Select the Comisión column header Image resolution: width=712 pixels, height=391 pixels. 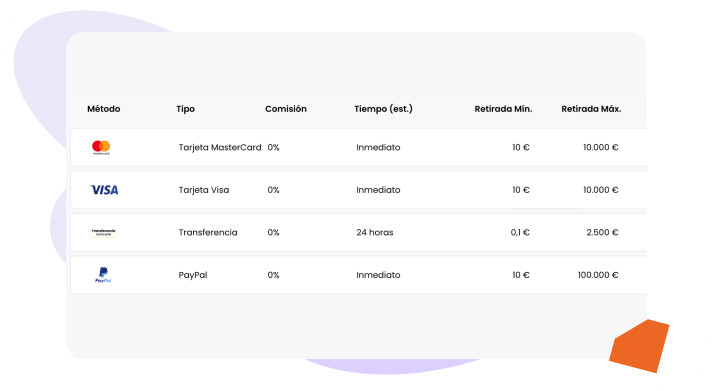tap(286, 109)
